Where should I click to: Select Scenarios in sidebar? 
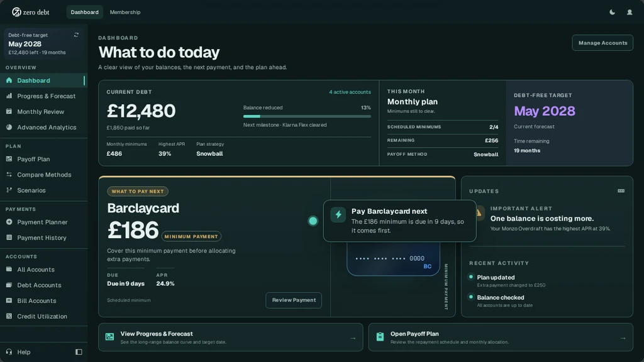(x=43, y=190)
